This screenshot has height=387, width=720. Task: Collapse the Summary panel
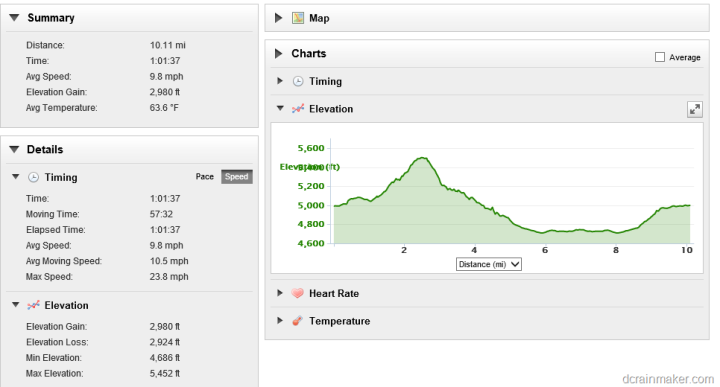14,18
